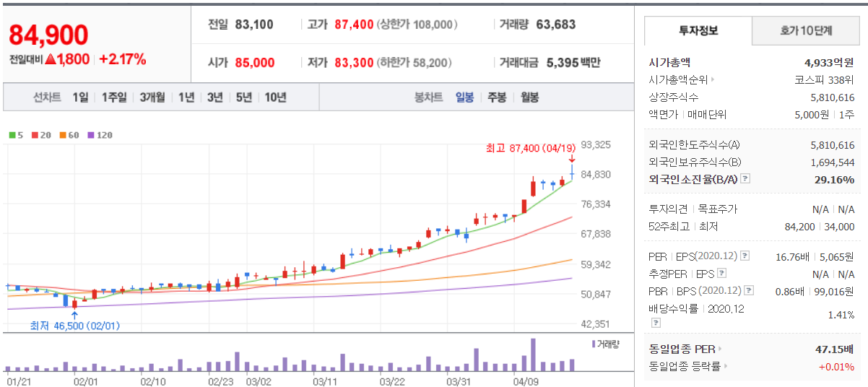This screenshot has height=387, width=868.
Task: Open help icon beside 외국인소진율(B/A)
Action: click(745, 179)
